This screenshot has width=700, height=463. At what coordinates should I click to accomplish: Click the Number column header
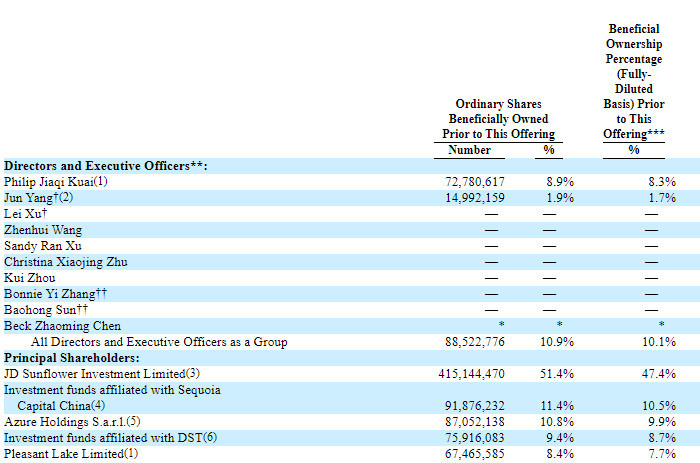pyautogui.click(x=469, y=150)
